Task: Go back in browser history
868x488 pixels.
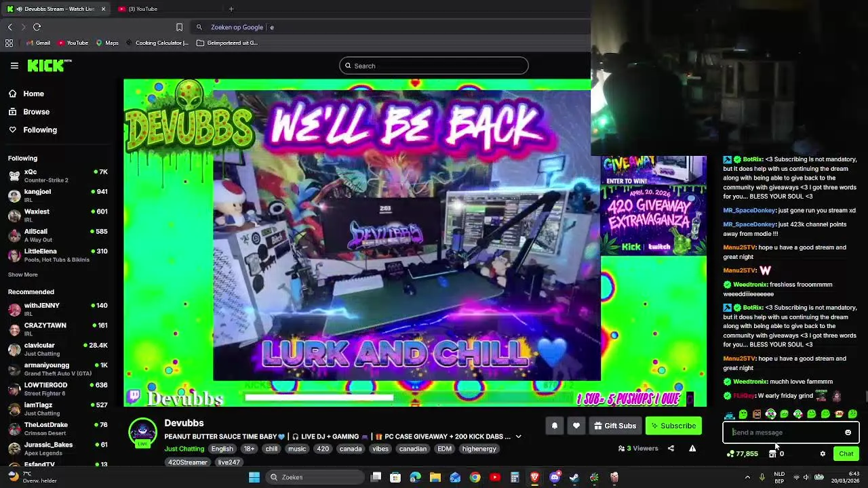Action: [x=9, y=27]
